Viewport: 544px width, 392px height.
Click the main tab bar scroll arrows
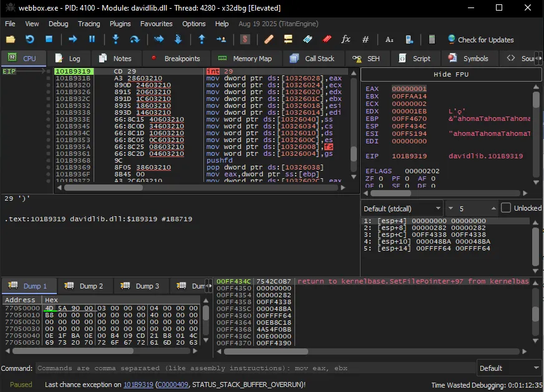tap(538, 59)
